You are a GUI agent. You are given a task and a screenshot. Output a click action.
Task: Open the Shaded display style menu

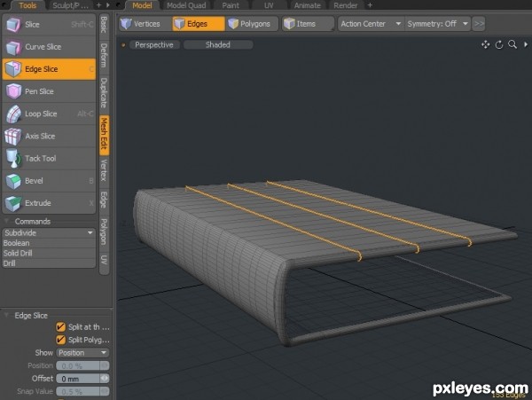point(218,44)
